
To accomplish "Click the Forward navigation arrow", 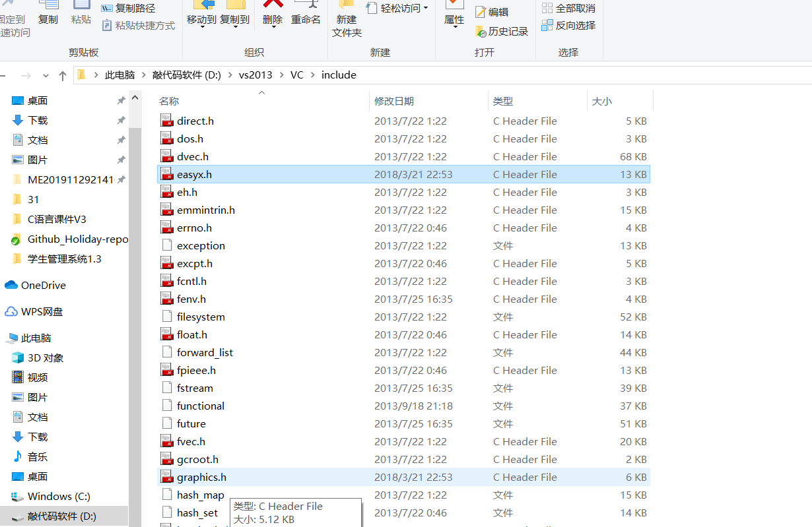I will [x=26, y=76].
